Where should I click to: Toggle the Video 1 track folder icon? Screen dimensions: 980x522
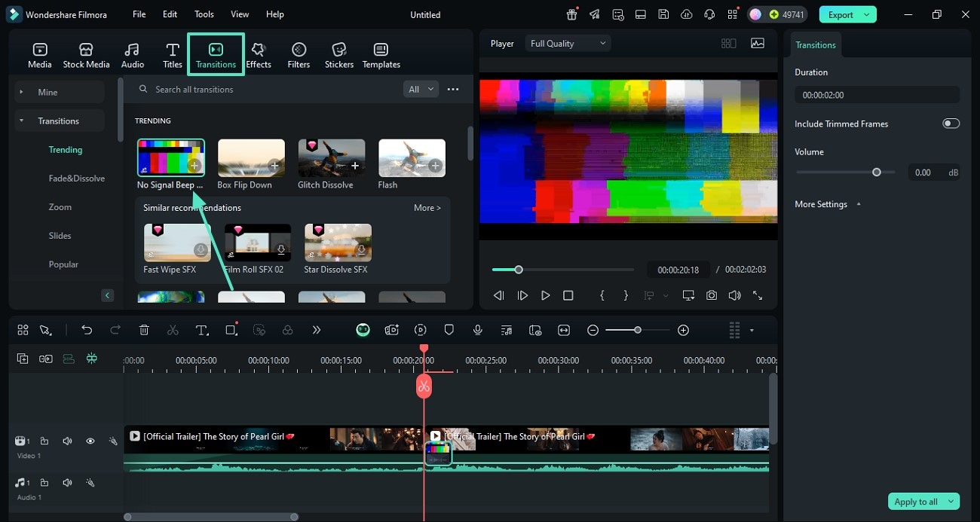coord(44,441)
